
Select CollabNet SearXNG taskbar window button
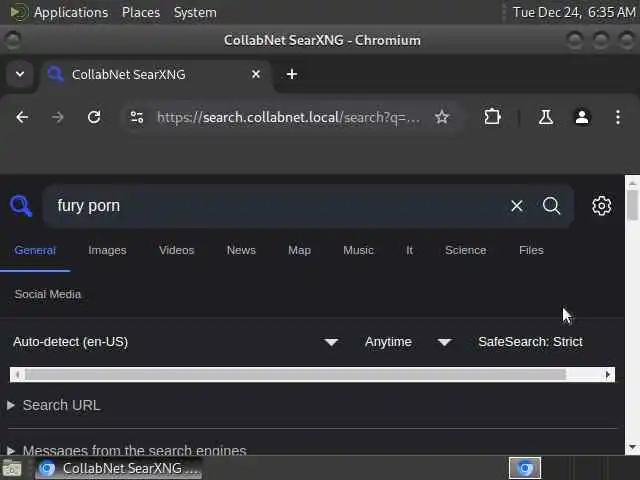(118, 468)
